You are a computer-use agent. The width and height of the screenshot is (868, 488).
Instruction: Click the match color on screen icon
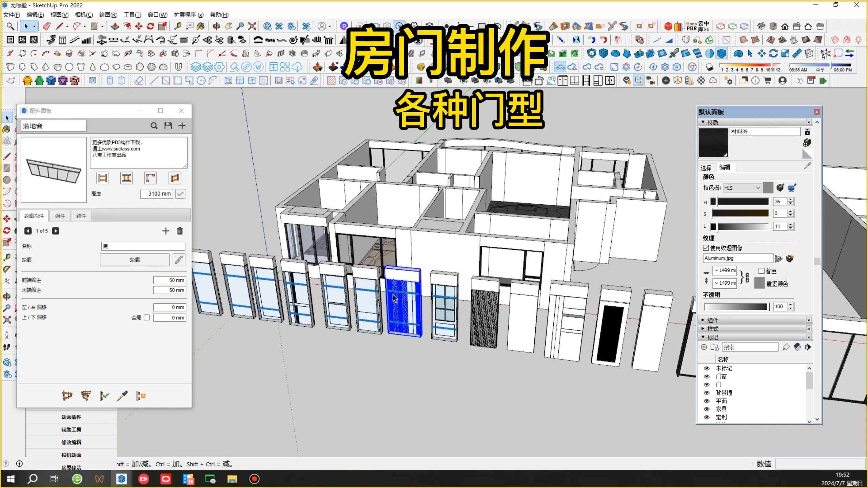point(792,187)
